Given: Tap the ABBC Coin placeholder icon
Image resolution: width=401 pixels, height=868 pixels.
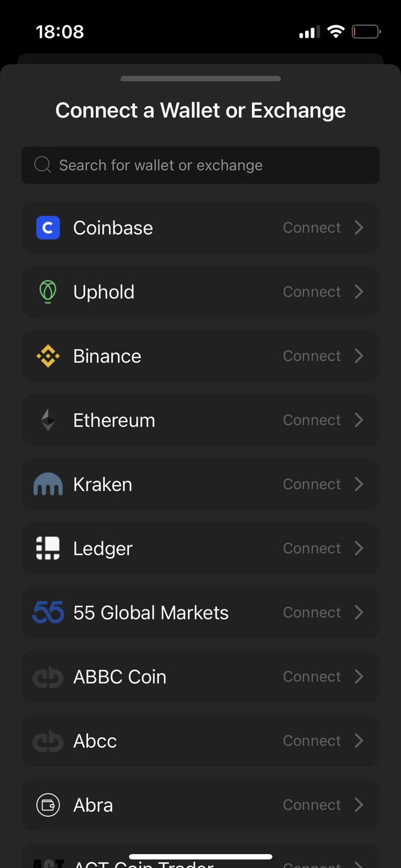Looking at the screenshot, I should pyautogui.click(x=48, y=677).
